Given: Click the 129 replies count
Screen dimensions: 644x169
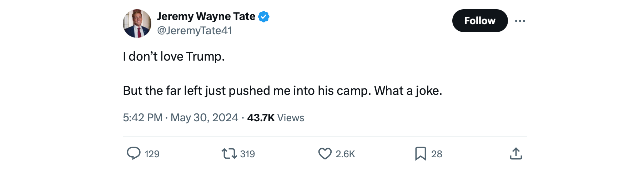Looking at the screenshot, I should pos(152,154).
